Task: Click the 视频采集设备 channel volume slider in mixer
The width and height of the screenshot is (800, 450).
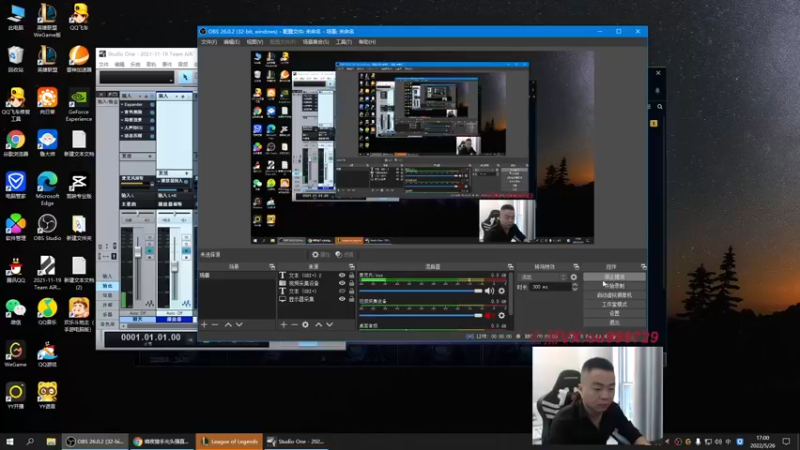Action: point(421,315)
